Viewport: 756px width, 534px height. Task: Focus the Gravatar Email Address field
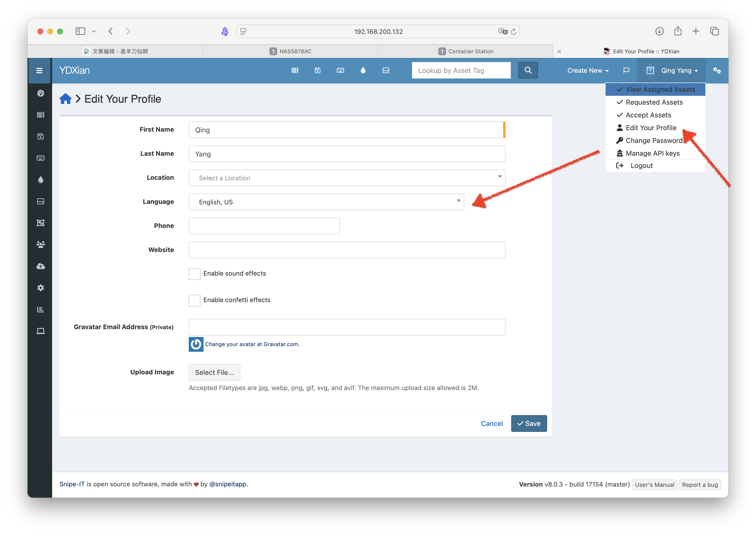[347, 327]
